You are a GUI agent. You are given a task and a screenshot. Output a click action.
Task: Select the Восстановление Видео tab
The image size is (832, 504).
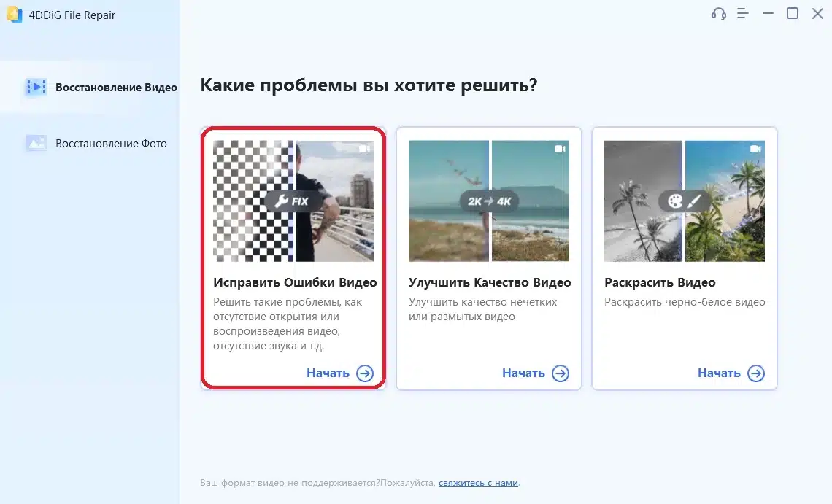coord(116,88)
